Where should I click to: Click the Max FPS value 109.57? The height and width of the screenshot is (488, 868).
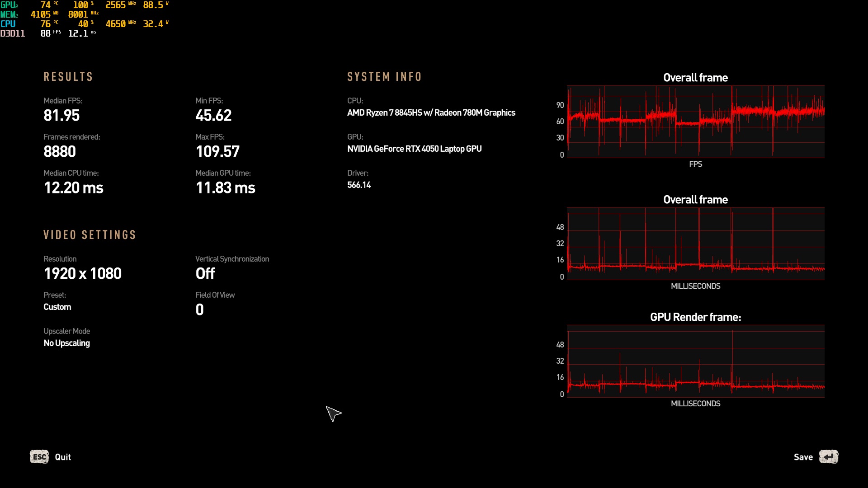tap(217, 152)
